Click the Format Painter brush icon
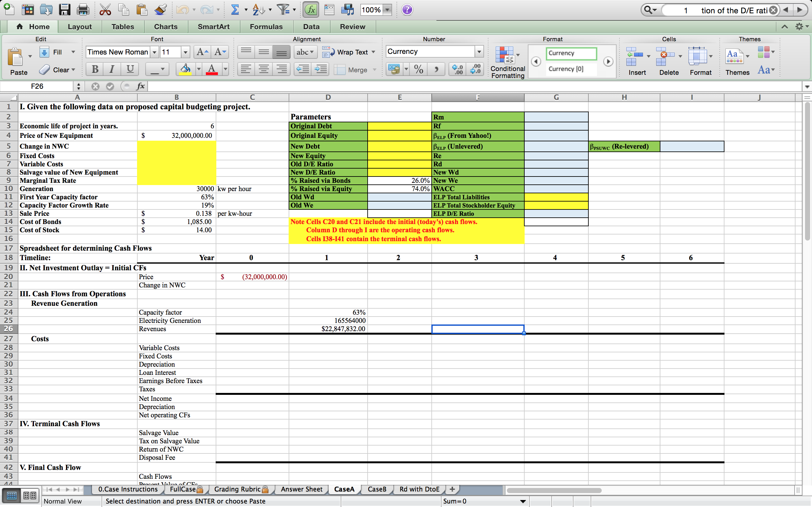Image resolution: width=812 pixels, height=507 pixels. coord(160,10)
